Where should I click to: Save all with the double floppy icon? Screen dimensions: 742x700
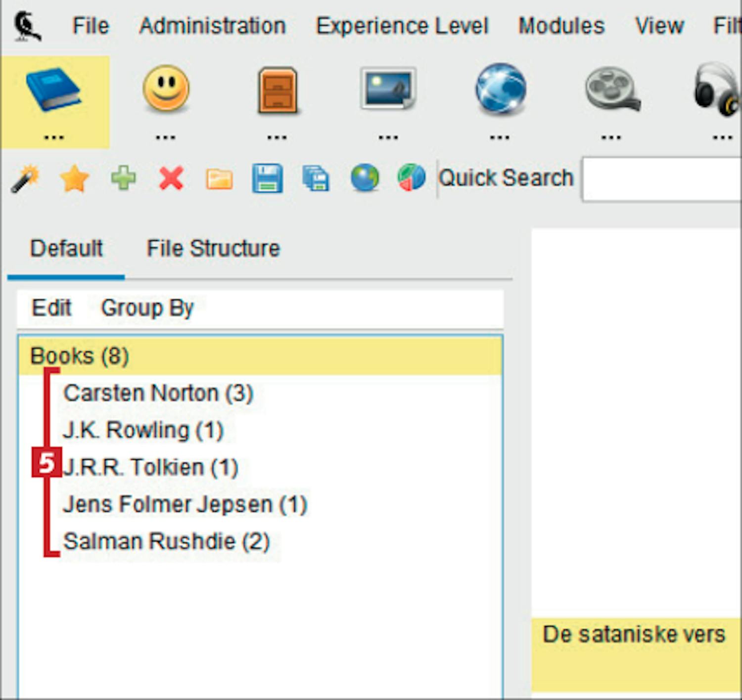coord(316,178)
